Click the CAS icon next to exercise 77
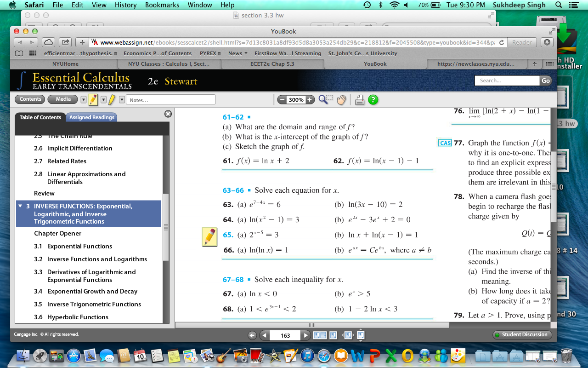 (445, 143)
